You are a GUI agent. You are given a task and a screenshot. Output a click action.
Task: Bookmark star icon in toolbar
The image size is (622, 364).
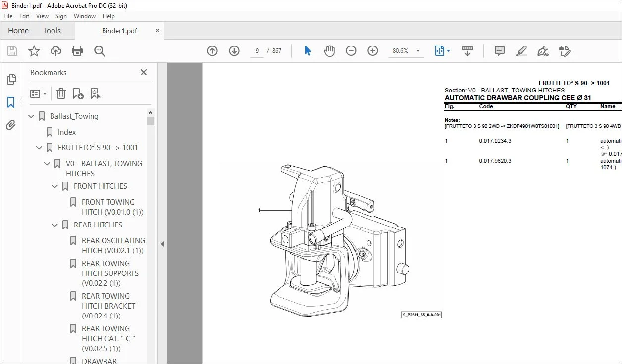(x=34, y=51)
